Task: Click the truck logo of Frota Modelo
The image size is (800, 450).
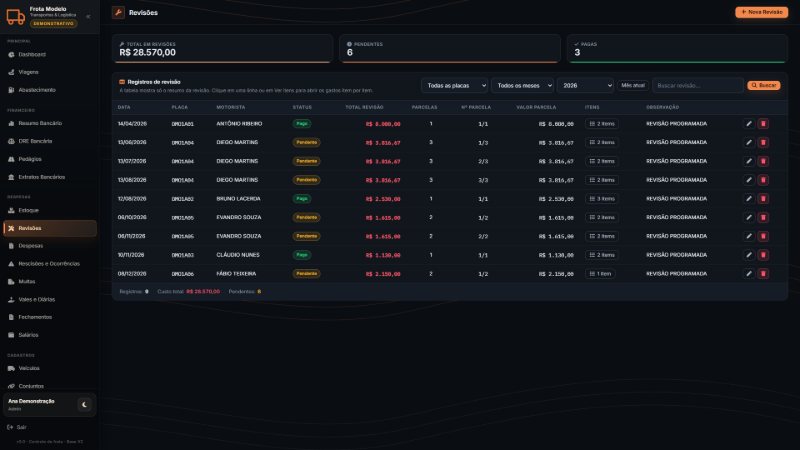Action: [15, 16]
